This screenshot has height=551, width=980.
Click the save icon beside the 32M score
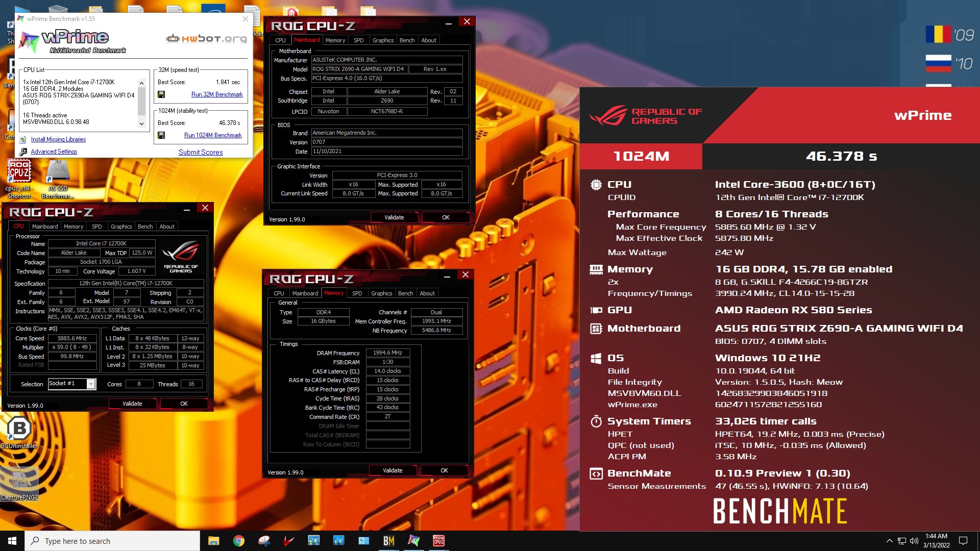161,94
